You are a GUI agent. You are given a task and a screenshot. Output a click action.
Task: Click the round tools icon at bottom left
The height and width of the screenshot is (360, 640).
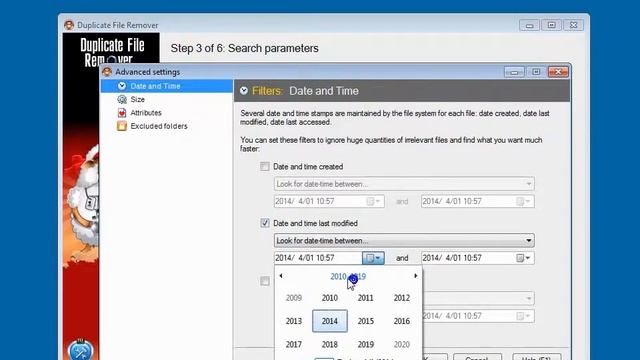[80, 350]
